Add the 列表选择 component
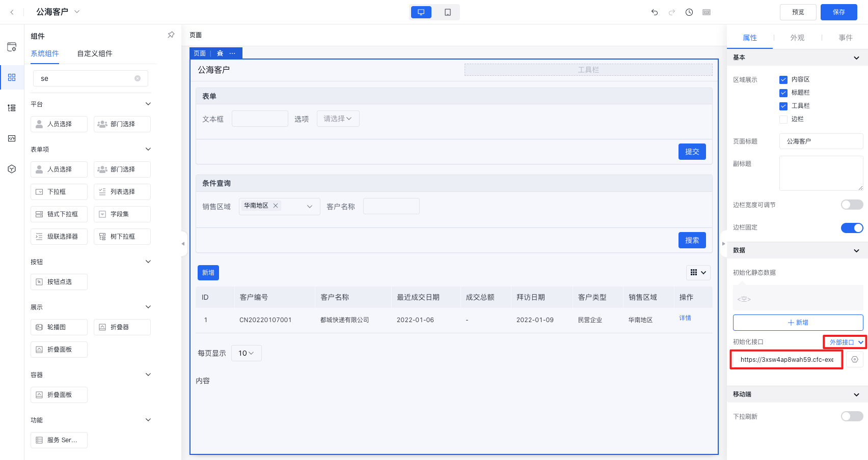 tap(122, 192)
